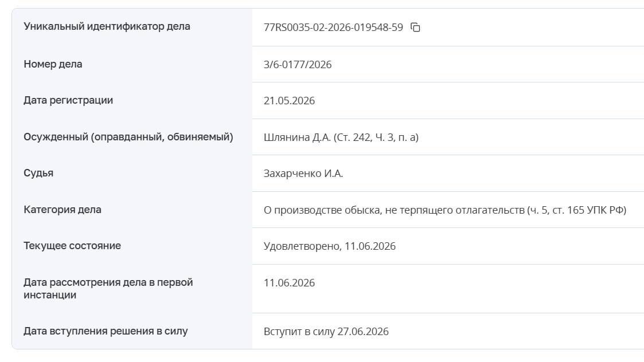Click the registration date 21.05.2026

click(x=289, y=101)
